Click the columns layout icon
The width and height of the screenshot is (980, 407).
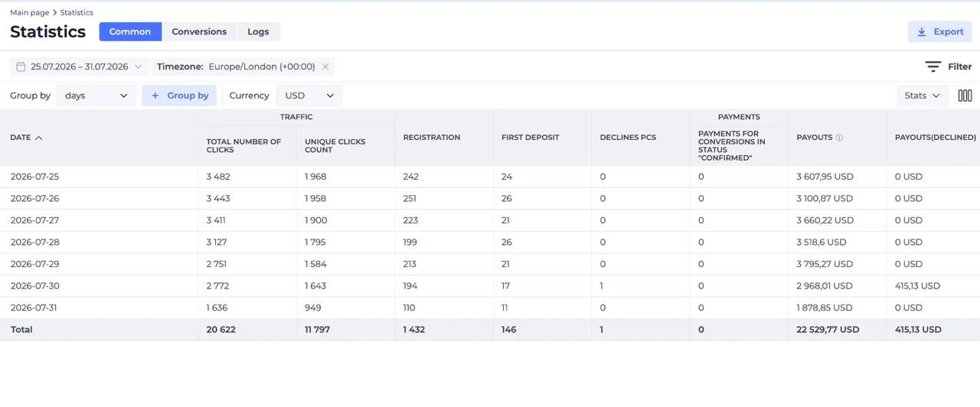pyautogui.click(x=965, y=96)
